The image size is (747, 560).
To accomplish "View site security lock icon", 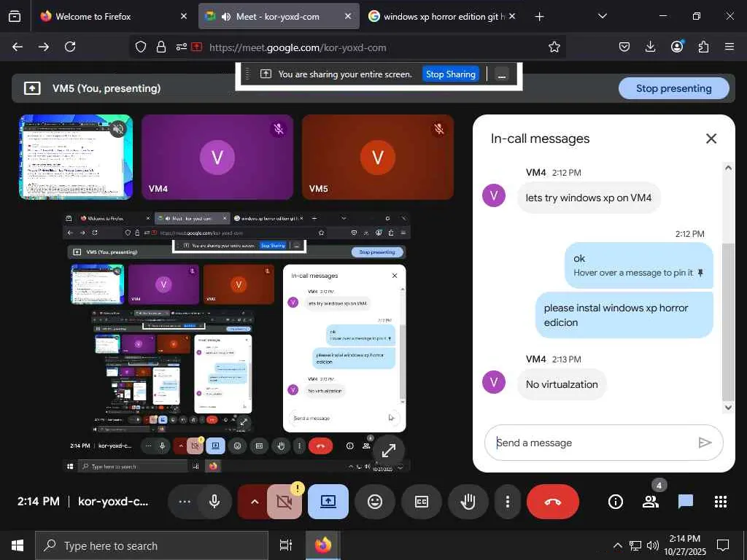I will point(161,47).
